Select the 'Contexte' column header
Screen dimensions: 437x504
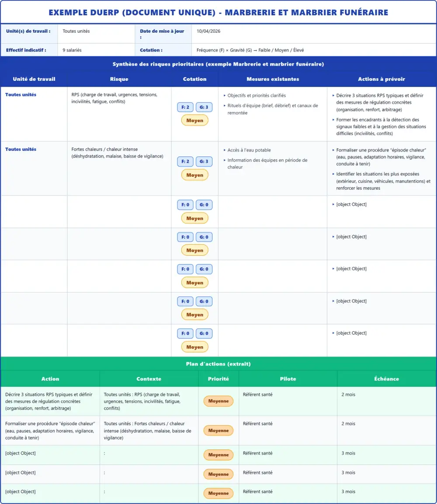click(x=149, y=379)
